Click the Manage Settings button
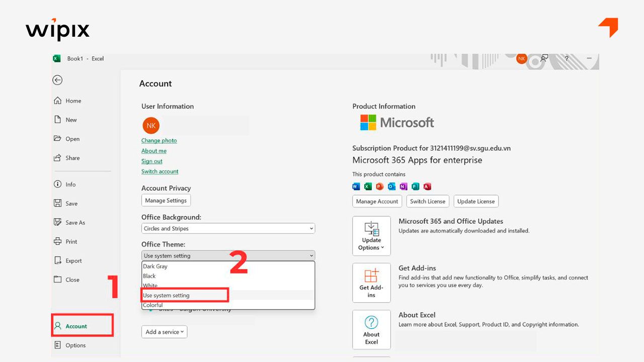 166,201
